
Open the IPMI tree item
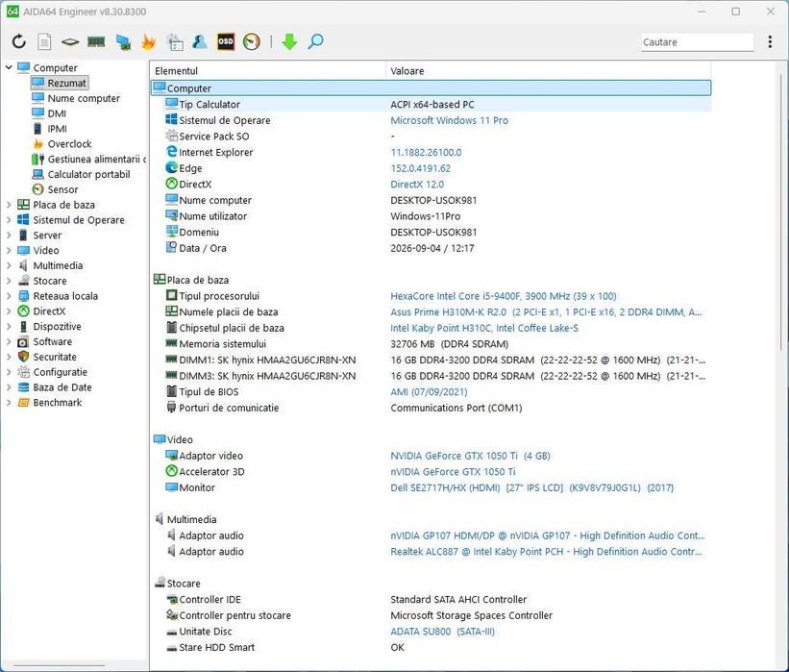(58, 129)
